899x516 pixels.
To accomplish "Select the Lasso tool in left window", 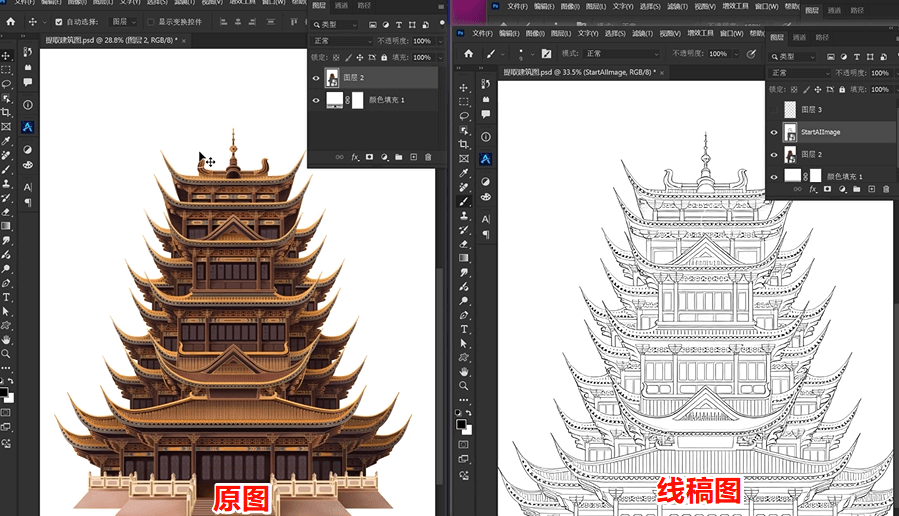I will [x=6, y=84].
